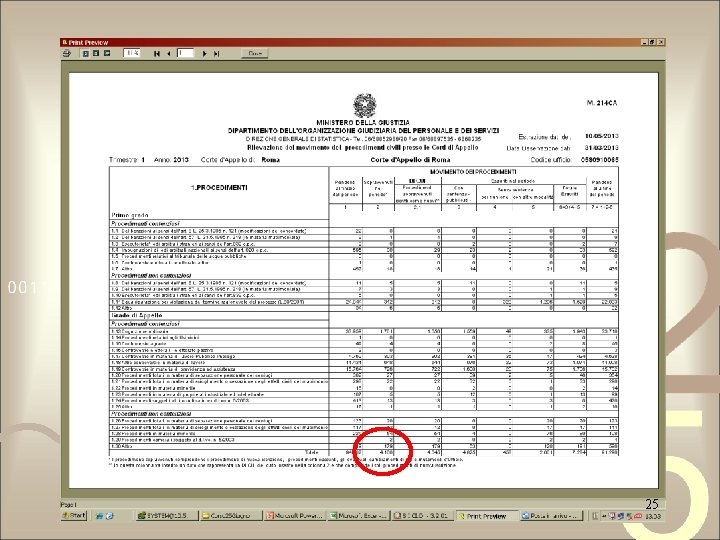Go to first page arrow
The width and height of the screenshot is (720, 540).
coord(157,54)
